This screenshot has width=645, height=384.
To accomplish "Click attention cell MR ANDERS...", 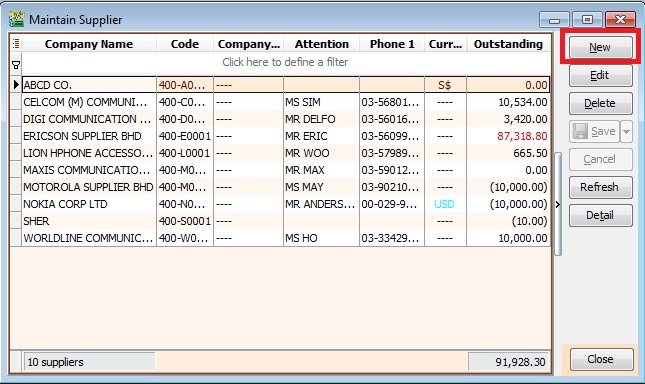I will pos(321,204).
